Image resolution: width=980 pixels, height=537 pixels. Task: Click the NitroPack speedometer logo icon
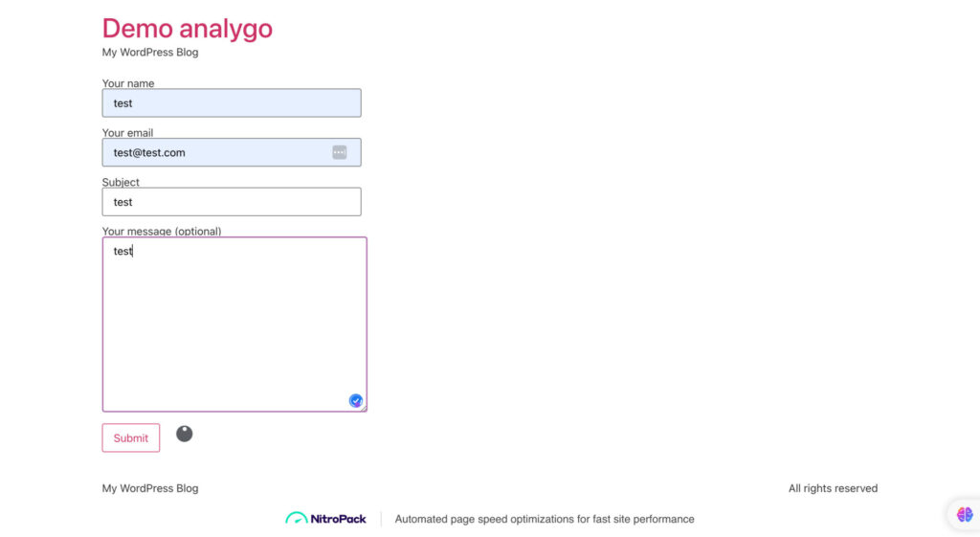click(x=296, y=519)
